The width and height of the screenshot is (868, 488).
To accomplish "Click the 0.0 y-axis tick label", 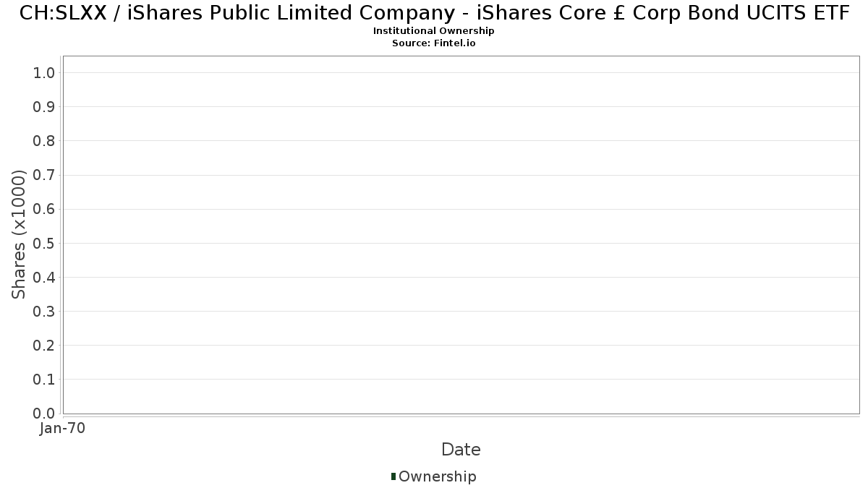I will [44, 414].
